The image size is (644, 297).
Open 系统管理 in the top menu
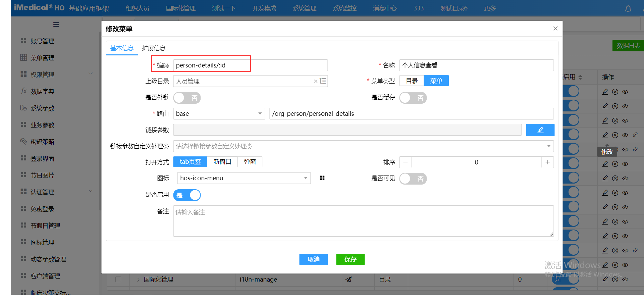coord(304,8)
